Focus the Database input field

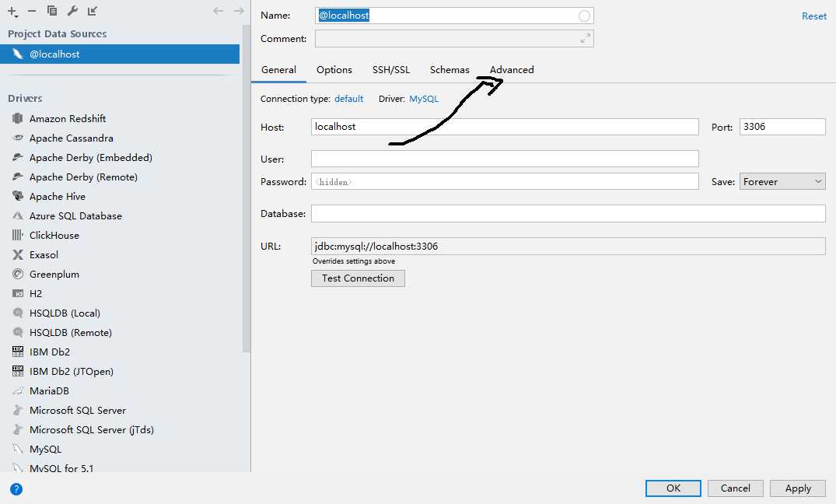(x=568, y=213)
